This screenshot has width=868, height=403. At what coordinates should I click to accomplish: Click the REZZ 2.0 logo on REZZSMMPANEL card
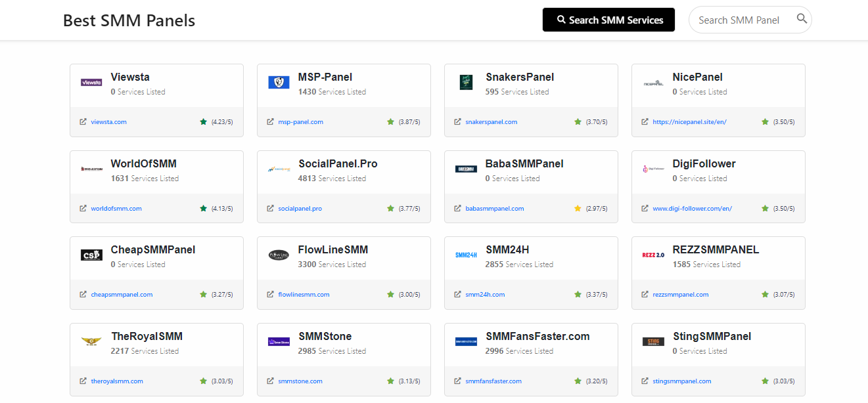tap(652, 255)
